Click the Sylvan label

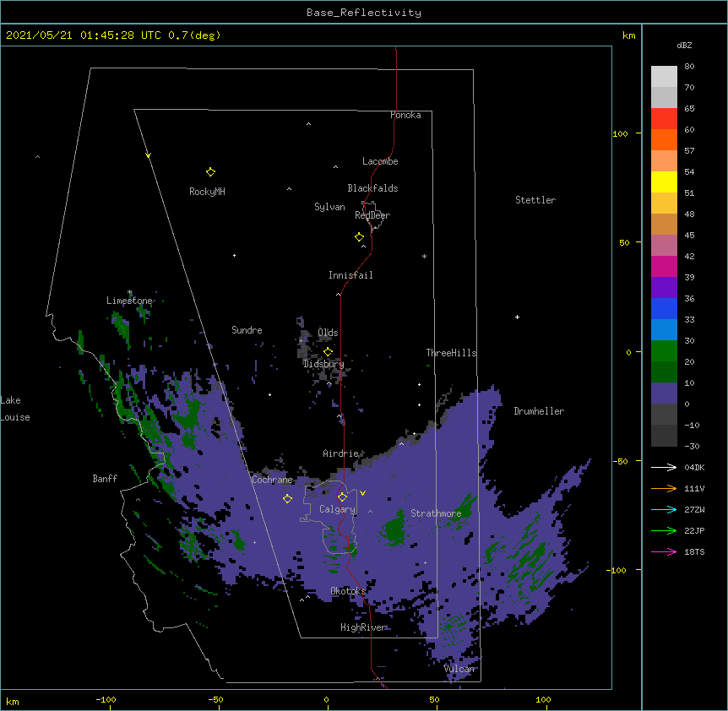click(329, 207)
